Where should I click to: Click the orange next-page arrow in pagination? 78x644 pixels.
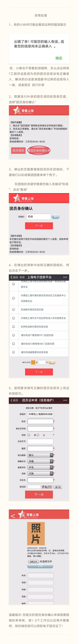pos(33,362)
